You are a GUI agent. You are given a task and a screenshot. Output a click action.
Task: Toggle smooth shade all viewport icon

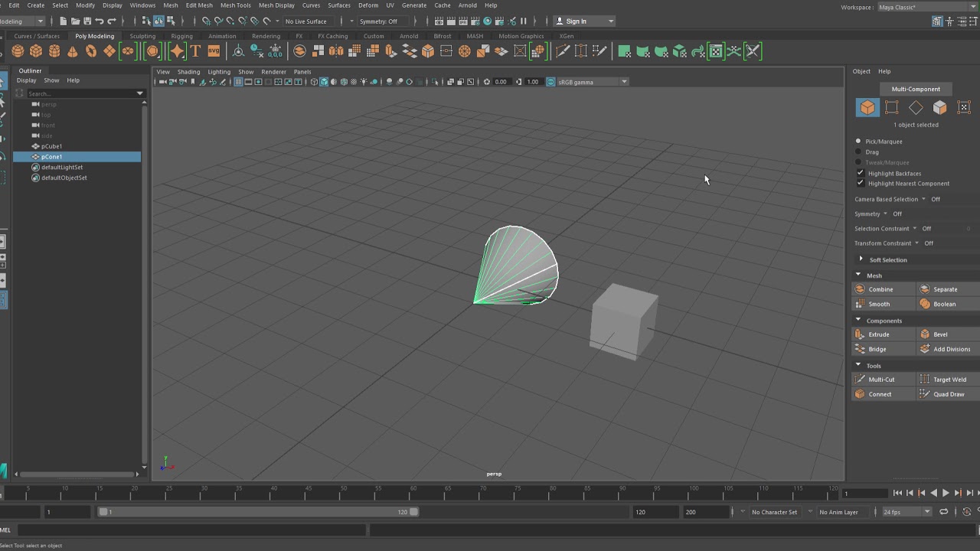coord(324,82)
